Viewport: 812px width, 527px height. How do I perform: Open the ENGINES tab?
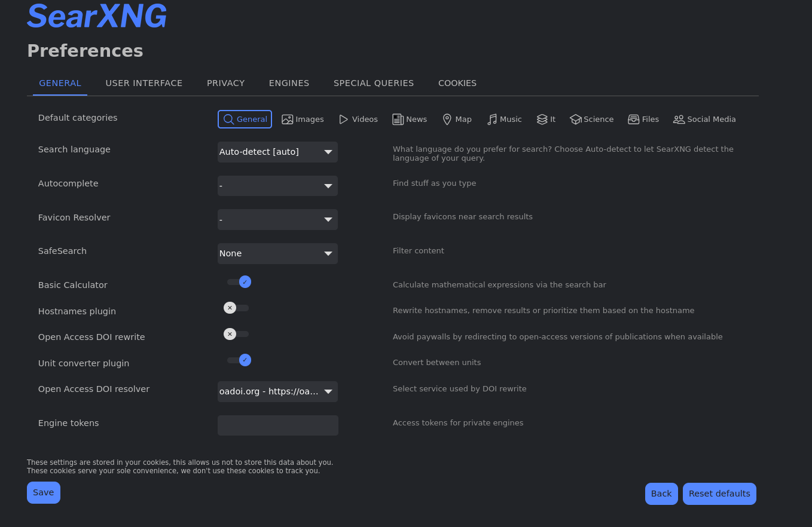pyautogui.click(x=289, y=83)
